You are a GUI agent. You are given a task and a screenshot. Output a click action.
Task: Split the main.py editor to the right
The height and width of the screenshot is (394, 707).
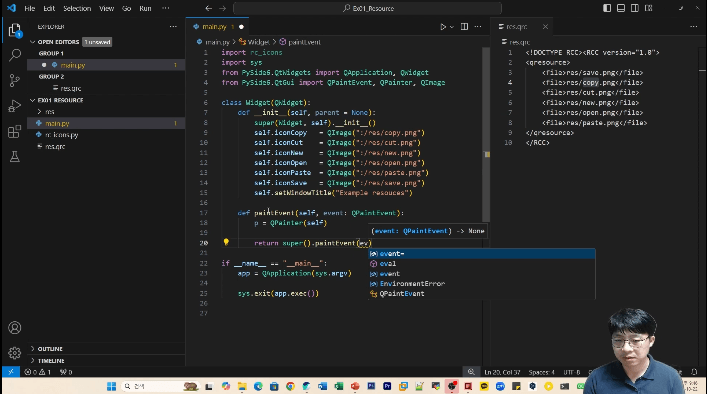(464, 27)
